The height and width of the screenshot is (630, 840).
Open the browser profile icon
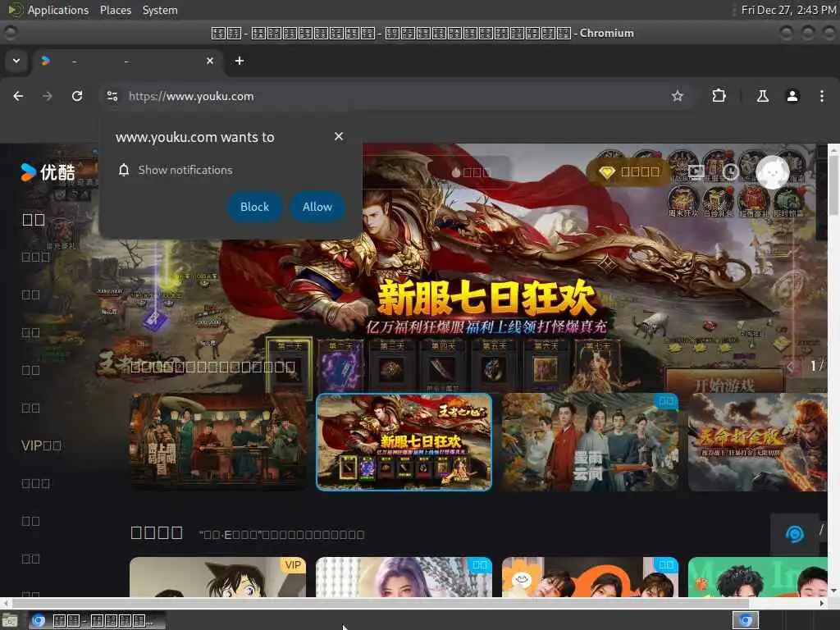792,96
